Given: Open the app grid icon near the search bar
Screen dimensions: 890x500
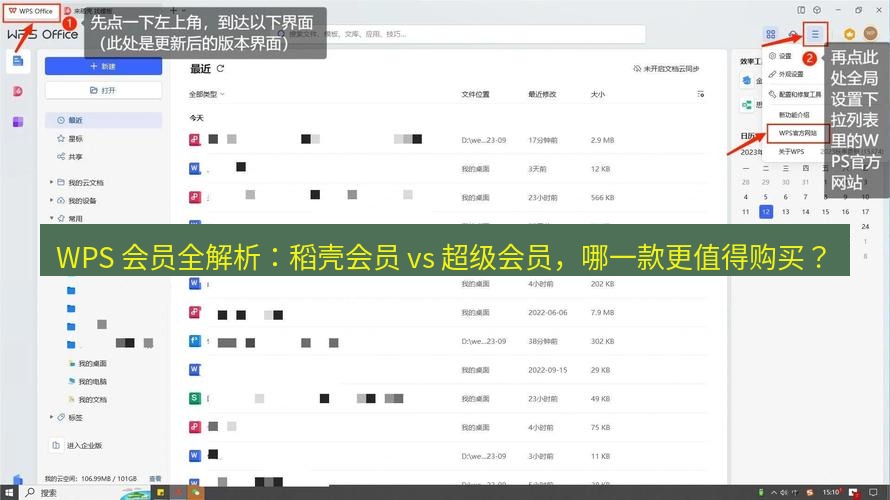Looking at the screenshot, I should [x=770, y=34].
